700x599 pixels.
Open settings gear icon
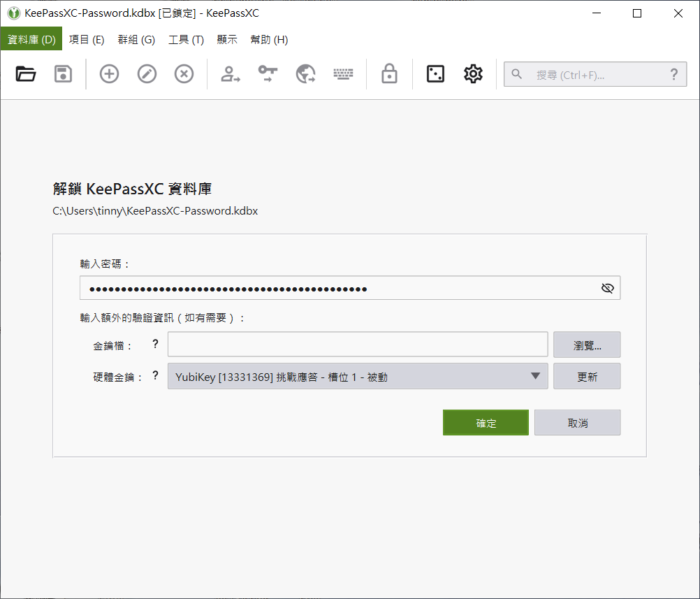click(473, 73)
